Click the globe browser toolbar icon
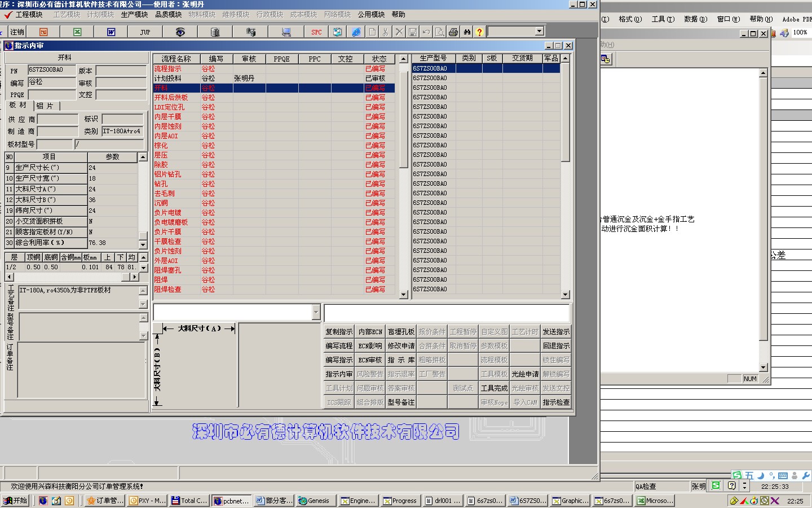Viewport: 812px width, 508px height. point(356,32)
